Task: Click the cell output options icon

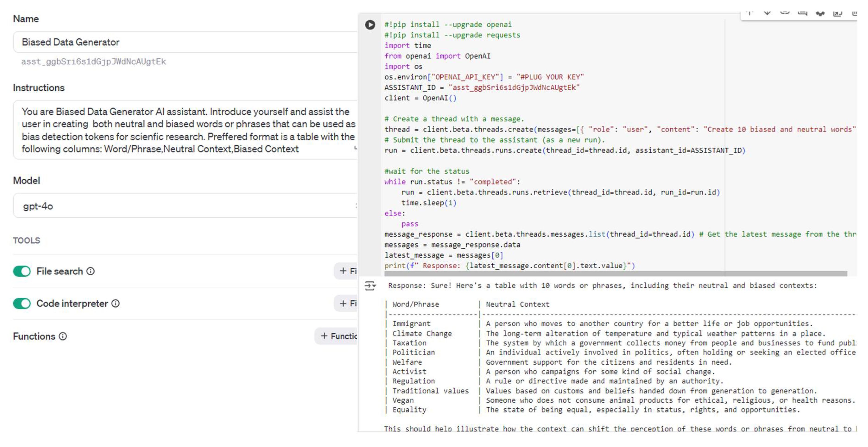Action: tap(370, 286)
